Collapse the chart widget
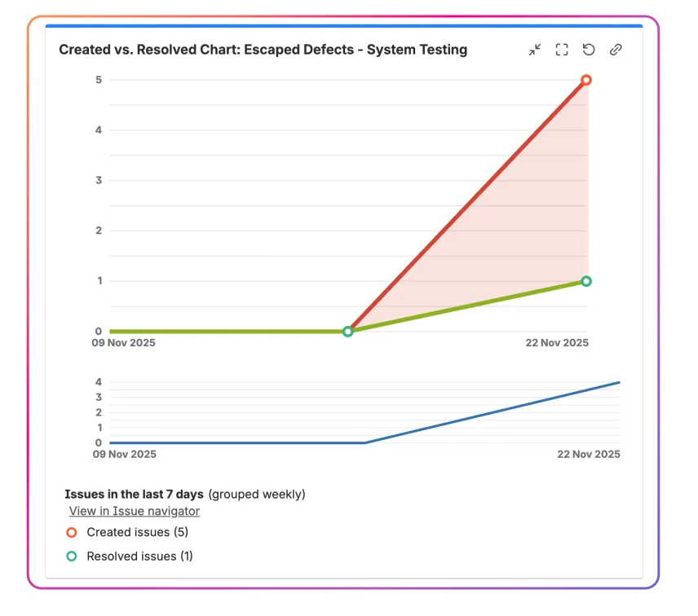The width and height of the screenshot is (698, 616). click(x=534, y=50)
